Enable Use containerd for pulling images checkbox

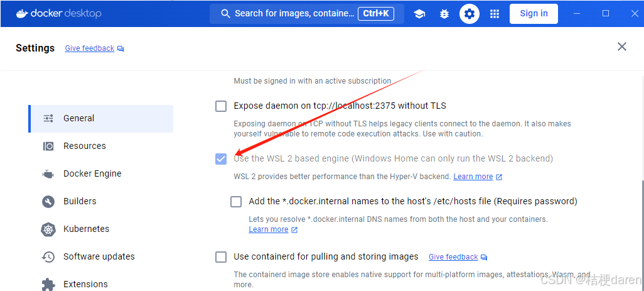[221, 257]
